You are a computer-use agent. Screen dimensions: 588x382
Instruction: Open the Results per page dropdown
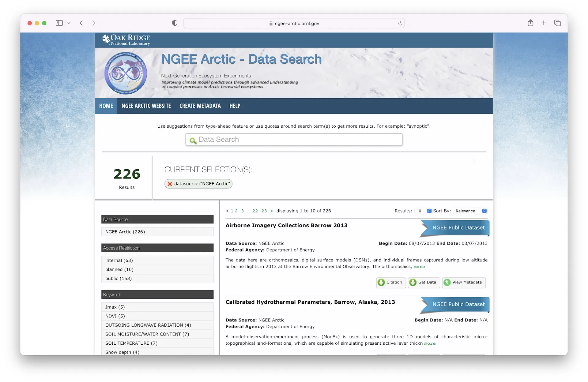point(423,211)
